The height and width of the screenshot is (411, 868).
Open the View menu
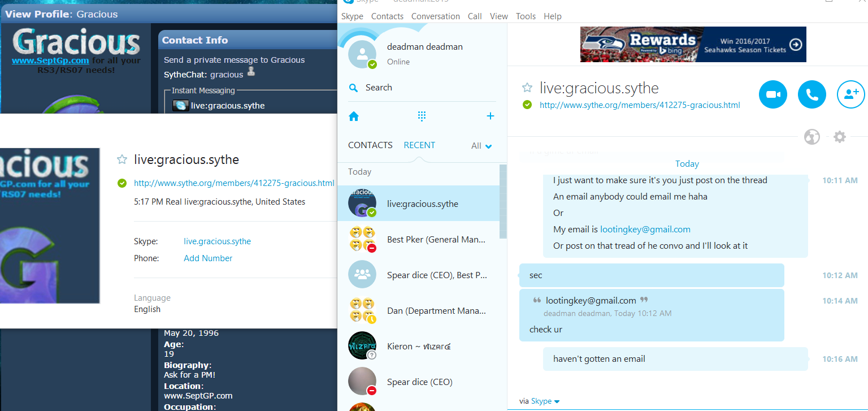[x=499, y=16]
